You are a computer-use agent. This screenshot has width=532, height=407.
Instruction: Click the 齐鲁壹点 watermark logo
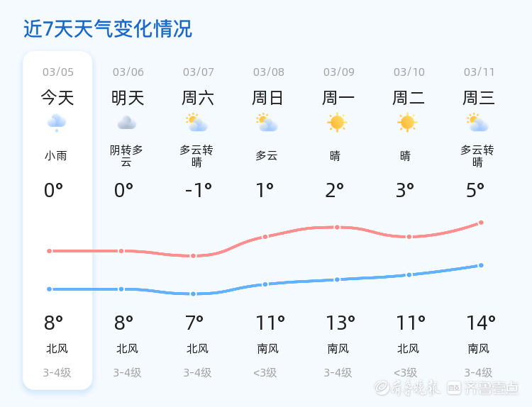(x=492, y=388)
